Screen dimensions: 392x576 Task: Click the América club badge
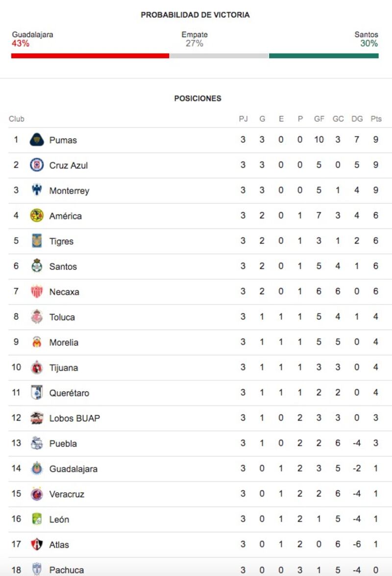point(37,215)
